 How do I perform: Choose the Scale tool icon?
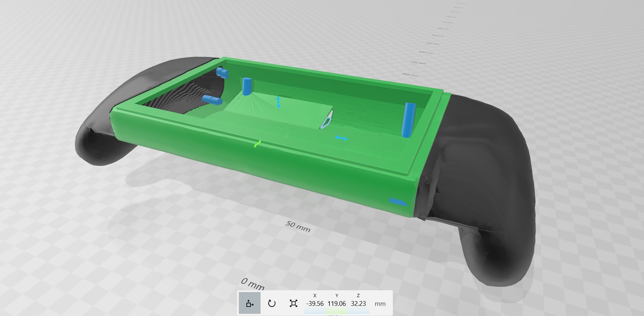point(294,303)
